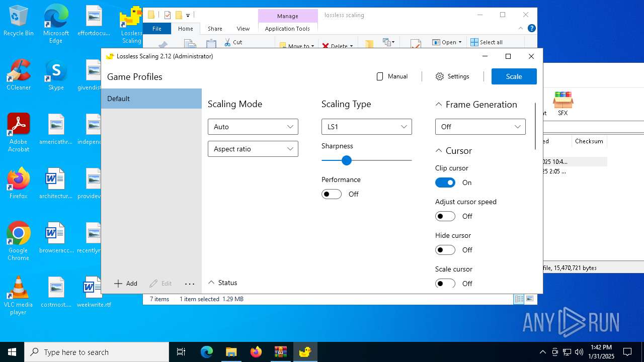This screenshot has height=362, width=644.
Task: Open VLC media player desktop shortcut
Action: [19, 296]
